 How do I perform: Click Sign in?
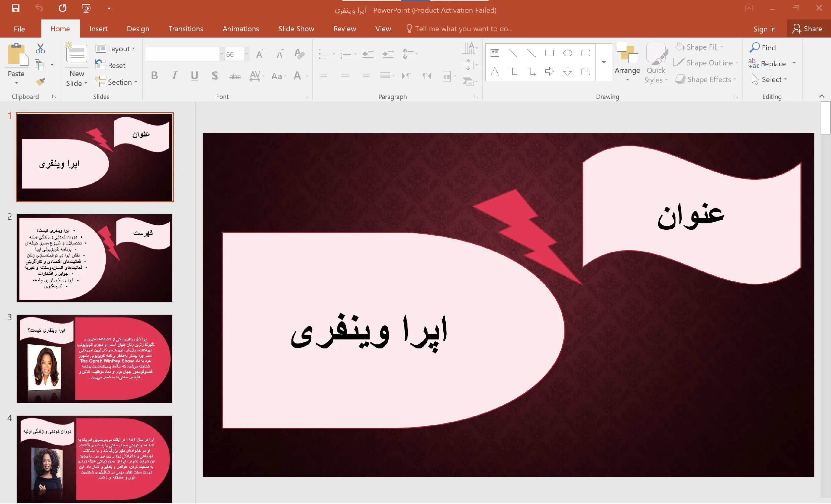click(x=764, y=29)
